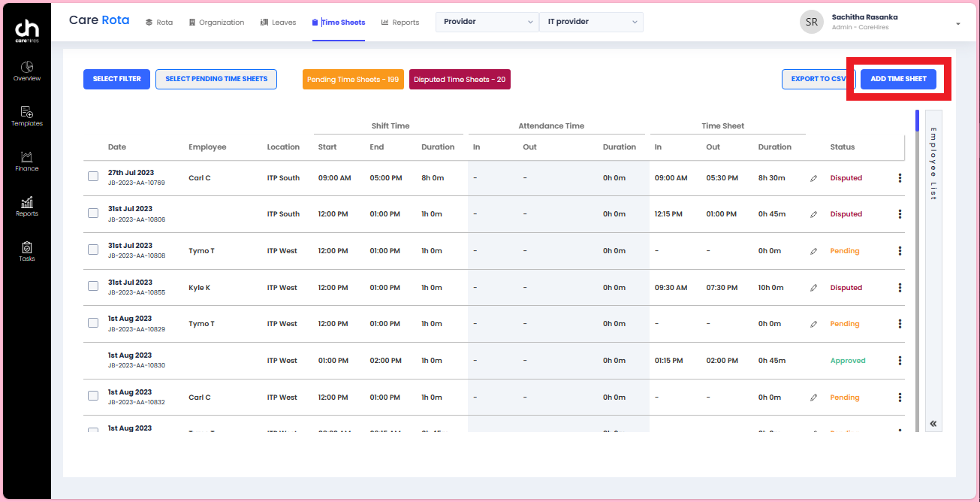The height and width of the screenshot is (502, 980).
Task: Open the three-dot menu for JB-2023-AA-10769
Action: click(900, 178)
